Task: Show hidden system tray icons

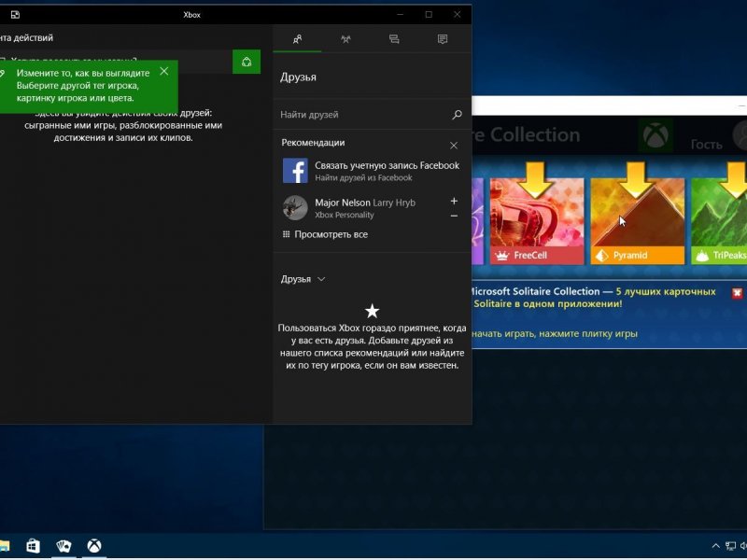Action: pos(715,546)
